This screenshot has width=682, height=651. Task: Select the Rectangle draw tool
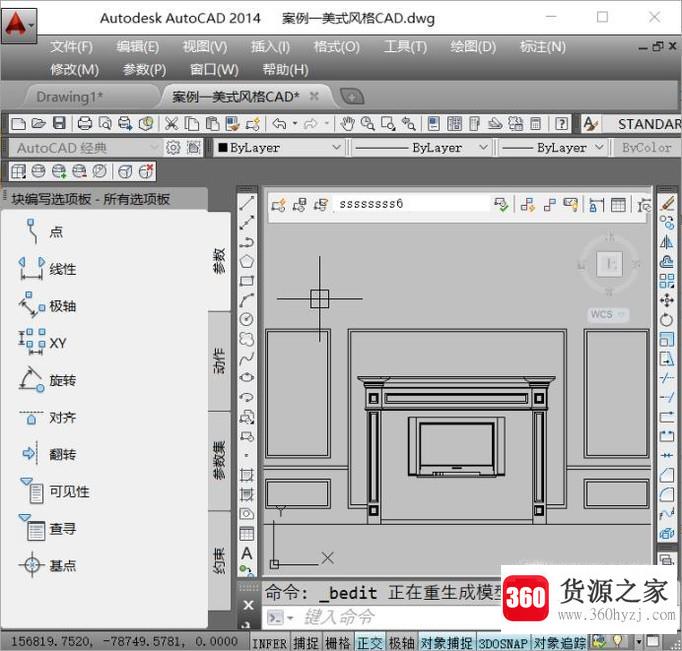click(247, 281)
